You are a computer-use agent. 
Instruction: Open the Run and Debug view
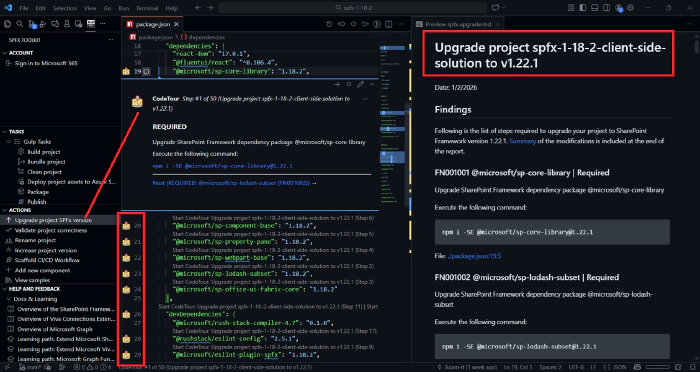pos(43,24)
